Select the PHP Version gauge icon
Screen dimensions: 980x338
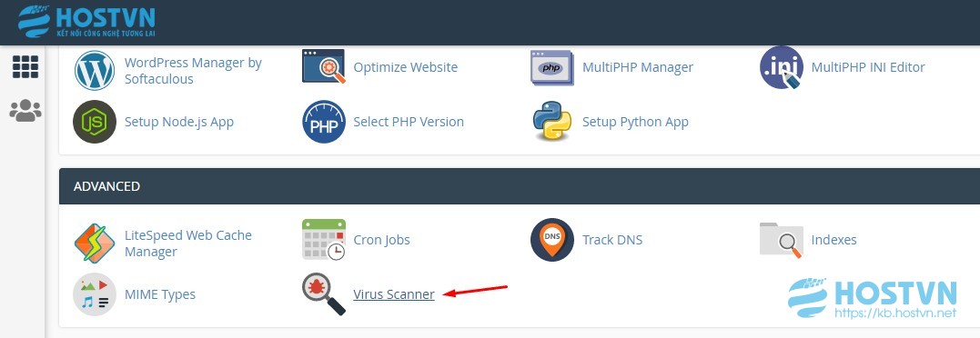324,122
